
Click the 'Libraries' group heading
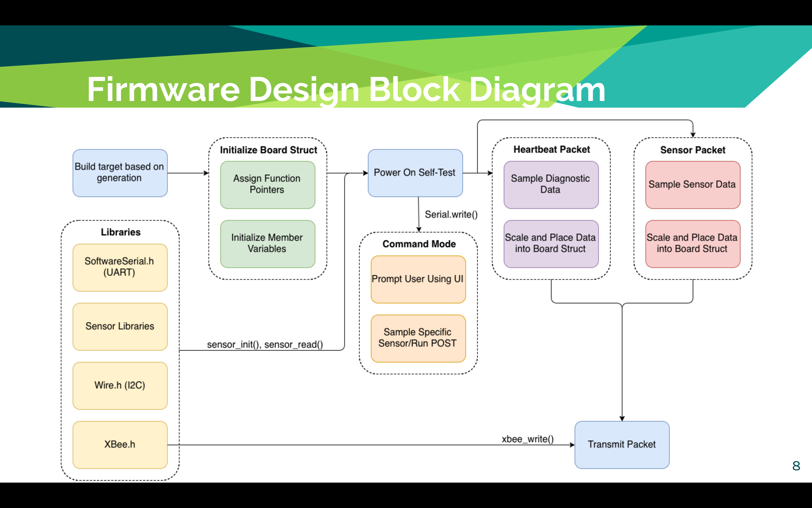coord(121,232)
